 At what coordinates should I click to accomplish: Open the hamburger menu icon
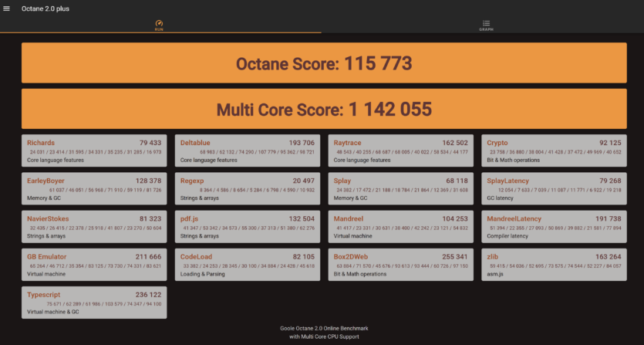tap(7, 8)
